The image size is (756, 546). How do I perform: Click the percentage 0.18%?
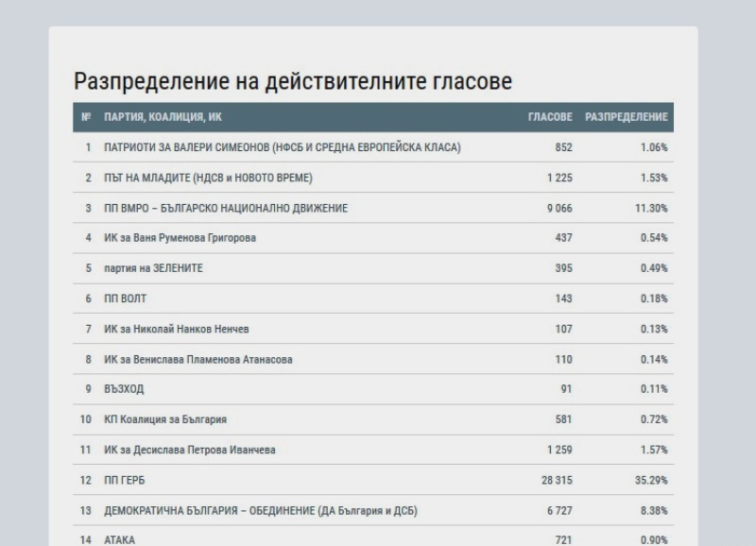pos(654,299)
